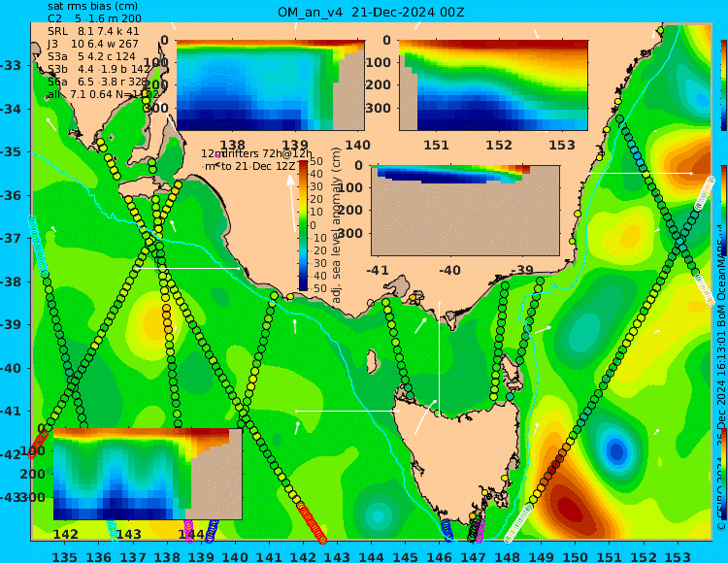Image resolution: width=728 pixels, height=563 pixels.
Task: Open the depth section inset spanning 138–140
Action: point(270,85)
